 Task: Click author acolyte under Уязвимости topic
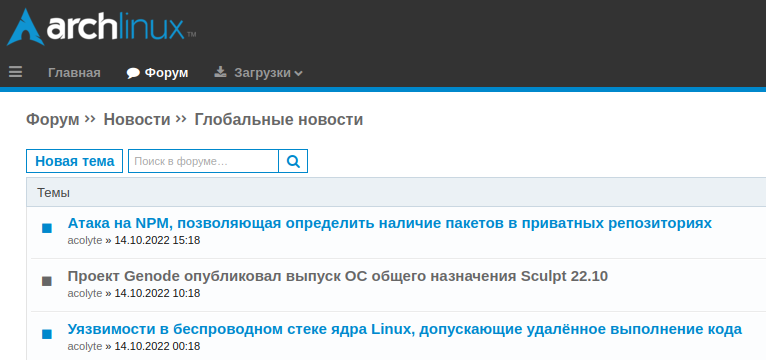[x=85, y=346]
